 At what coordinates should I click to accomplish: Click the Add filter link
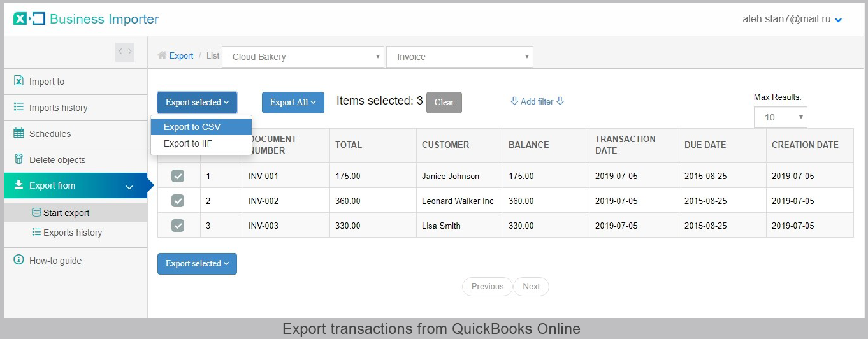pos(537,101)
